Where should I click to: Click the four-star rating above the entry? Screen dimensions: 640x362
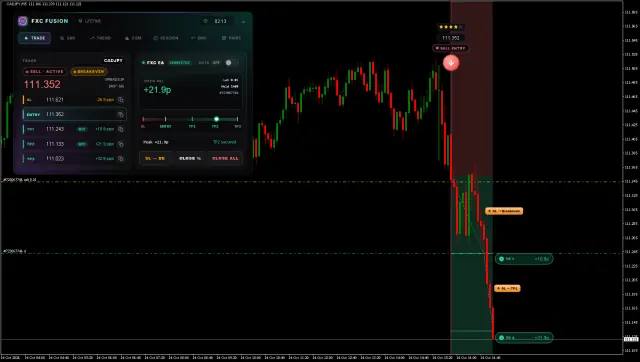[451, 27]
